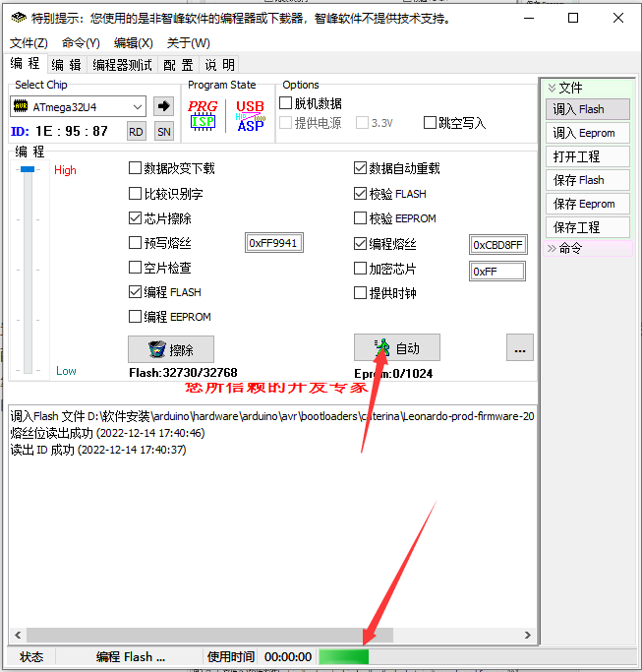Toggle 跳空写入 checkbox
Image resolution: width=642 pixels, height=672 pixels.
430,123
